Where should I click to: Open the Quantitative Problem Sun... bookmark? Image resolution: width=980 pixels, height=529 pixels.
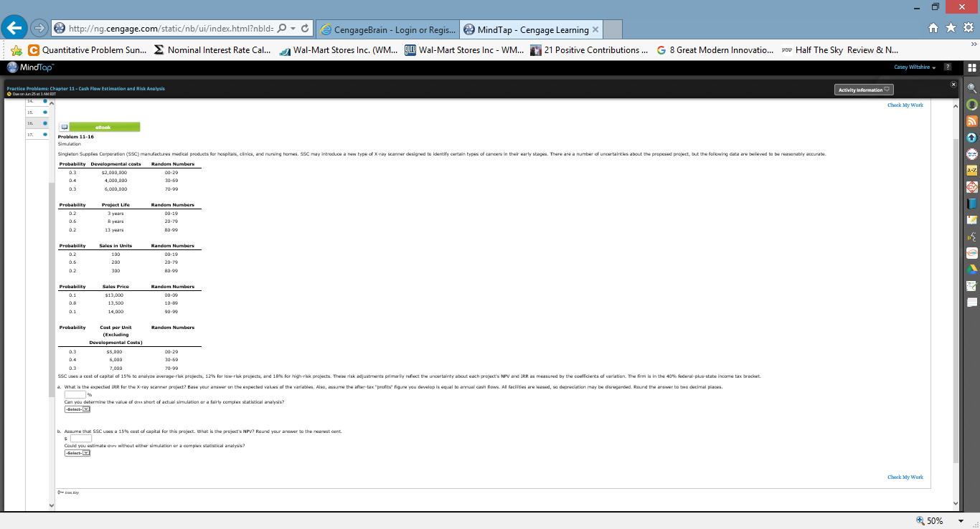pyautogui.click(x=88, y=50)
